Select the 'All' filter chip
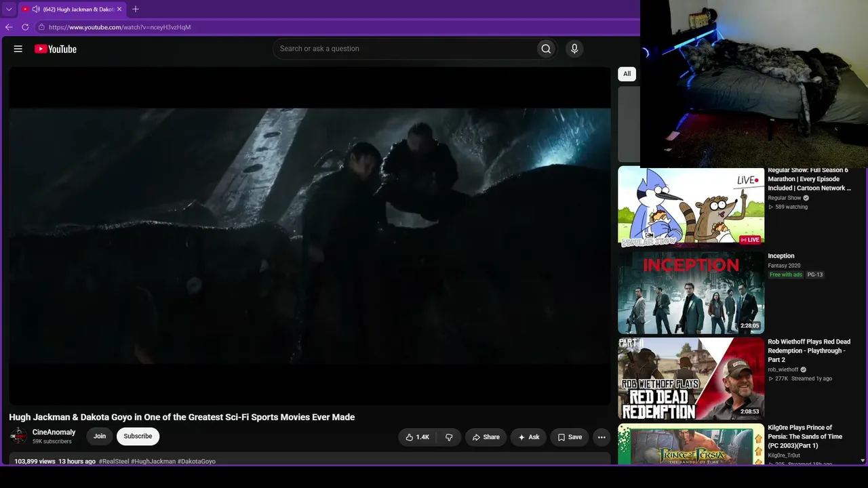This screenshot has height=488, width=868. pos(627,74)
